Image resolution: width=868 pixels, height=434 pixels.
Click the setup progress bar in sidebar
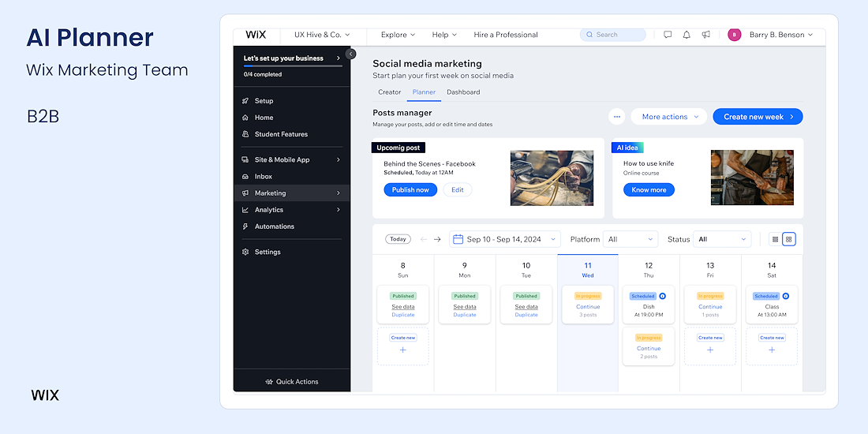[x=292, y=66]
